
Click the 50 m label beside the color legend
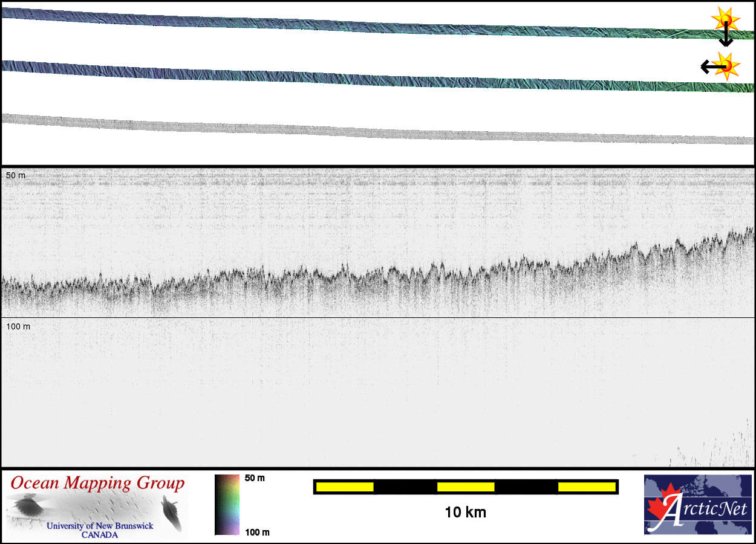[x=255, y=478]
